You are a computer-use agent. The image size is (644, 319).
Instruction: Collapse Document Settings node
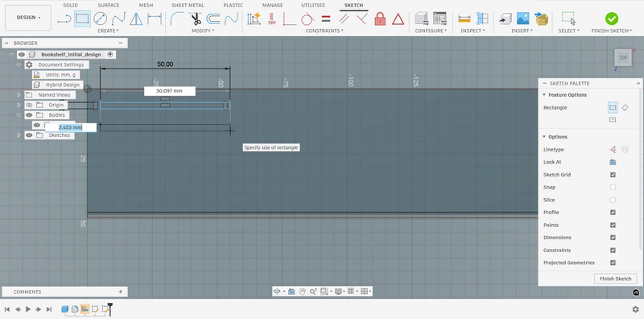point(19,65)
